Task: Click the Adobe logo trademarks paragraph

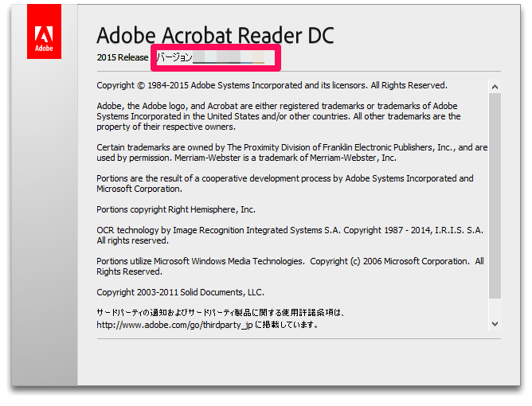Action: pyautogui.click(x=279, y=116)
